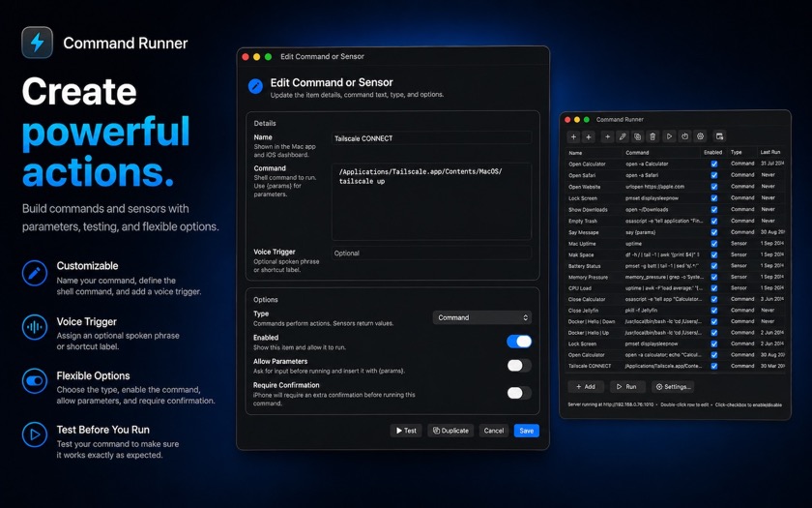Screen dimensions: 812x508
Task: Click the pencil circle icon next to Customizable
Action: tap(35, 273)
